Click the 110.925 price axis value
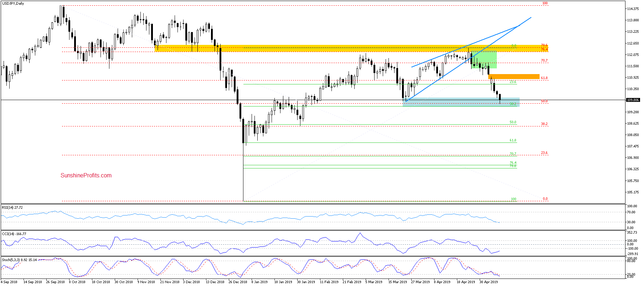The width and height of the screenshot is (644, 286). (x=633, y=78)
